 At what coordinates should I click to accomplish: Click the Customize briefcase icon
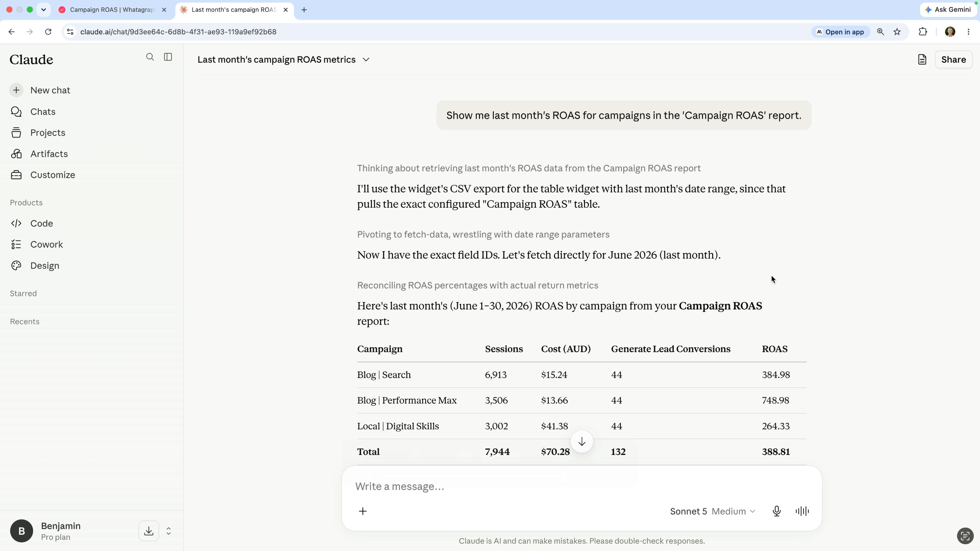click(x=16, y=175)
